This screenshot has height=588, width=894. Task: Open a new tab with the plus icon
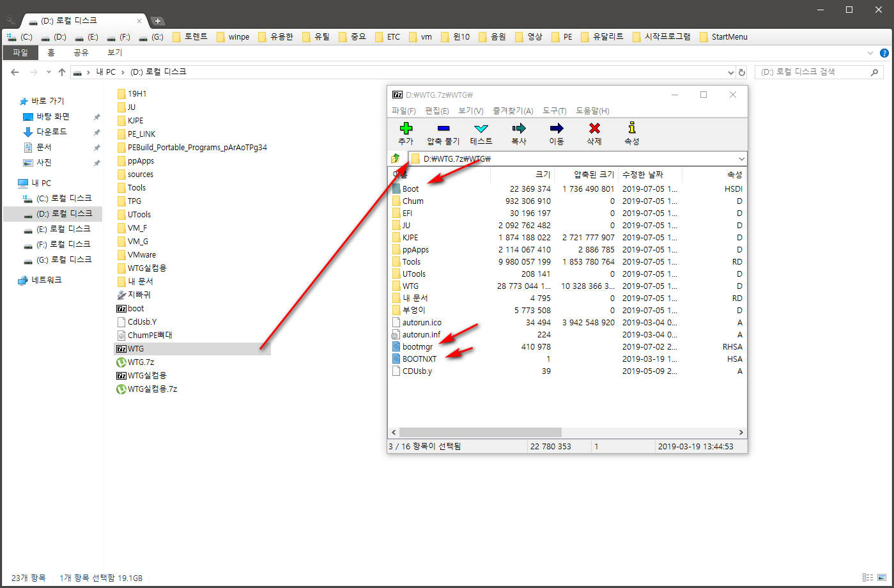158,21
